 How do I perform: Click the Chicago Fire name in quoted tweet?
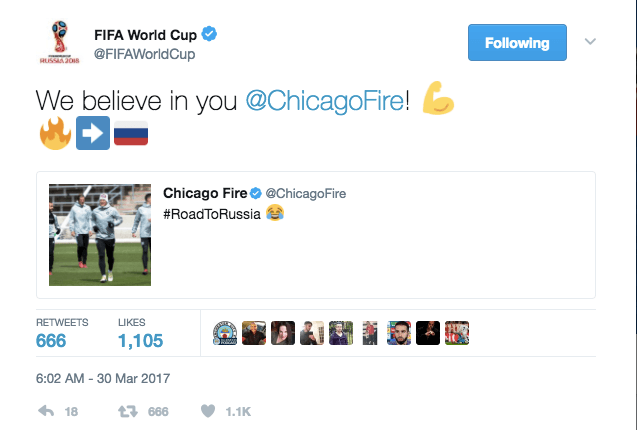click(x=203, y=192)
